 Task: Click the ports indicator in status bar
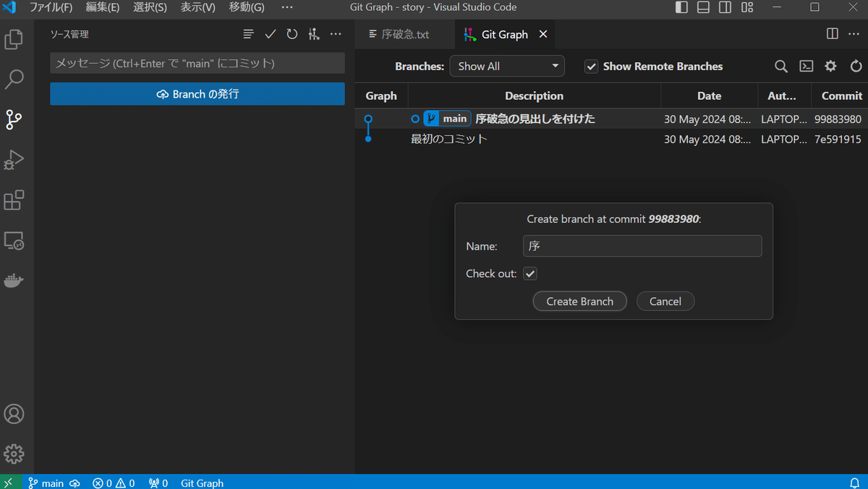(x=158, y=482)
